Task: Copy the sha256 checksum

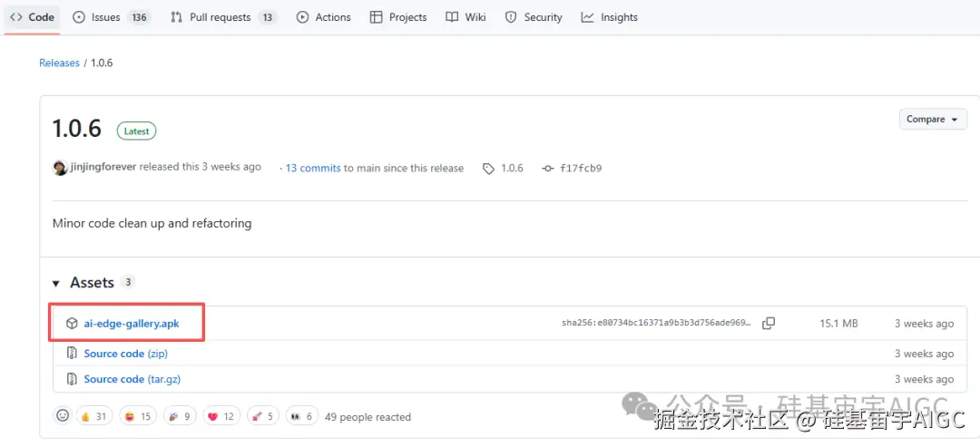Action: [x=769, y=324]
